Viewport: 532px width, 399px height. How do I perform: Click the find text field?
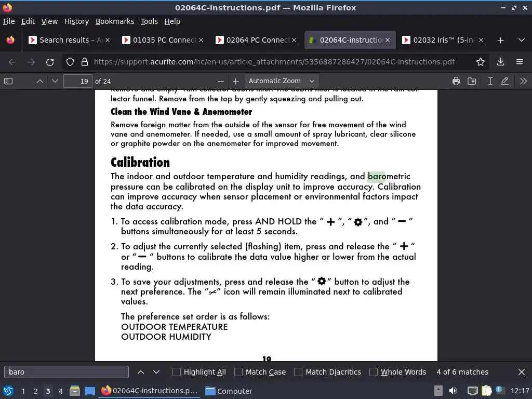tap(66, 372)
